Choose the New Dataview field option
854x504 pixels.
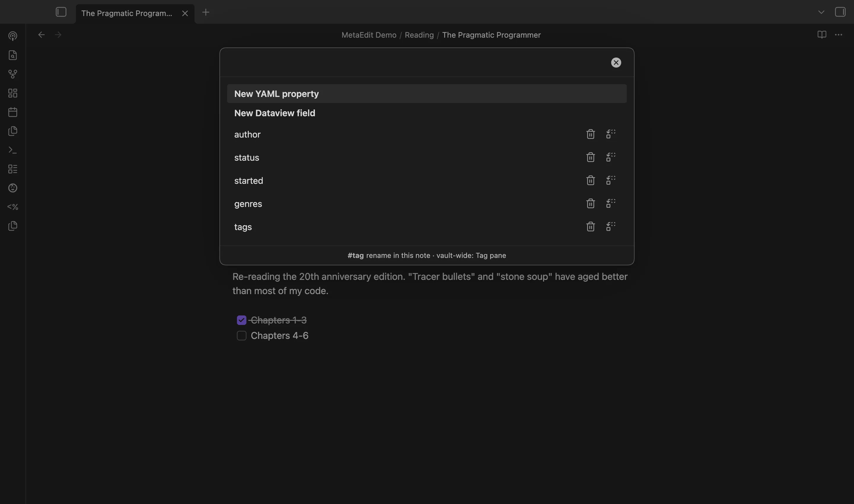pos(427,113)
